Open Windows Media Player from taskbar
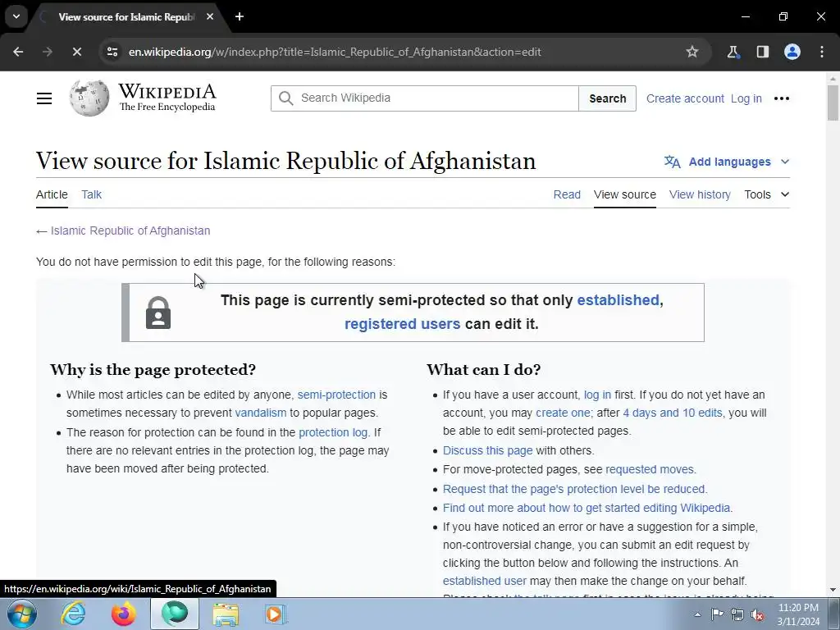 [276, 614]
